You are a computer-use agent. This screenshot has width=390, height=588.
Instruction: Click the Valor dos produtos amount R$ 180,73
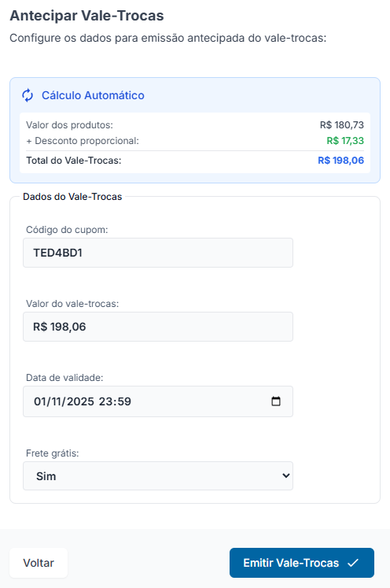[342, 125]
